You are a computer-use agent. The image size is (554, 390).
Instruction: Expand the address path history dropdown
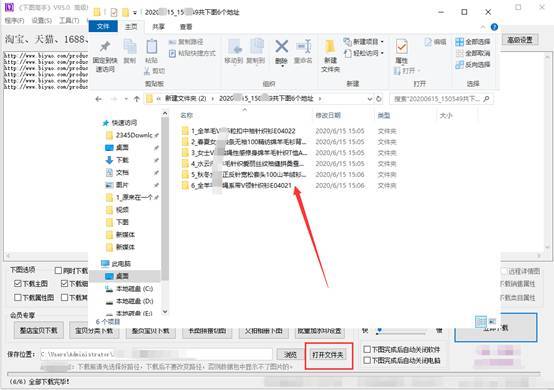click(x=370, y=99)
